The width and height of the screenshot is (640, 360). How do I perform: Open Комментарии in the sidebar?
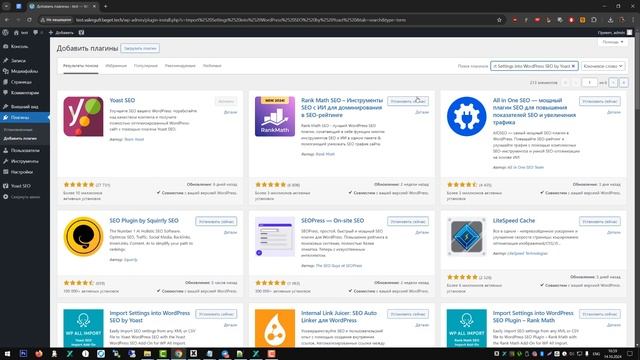point(24,93)
